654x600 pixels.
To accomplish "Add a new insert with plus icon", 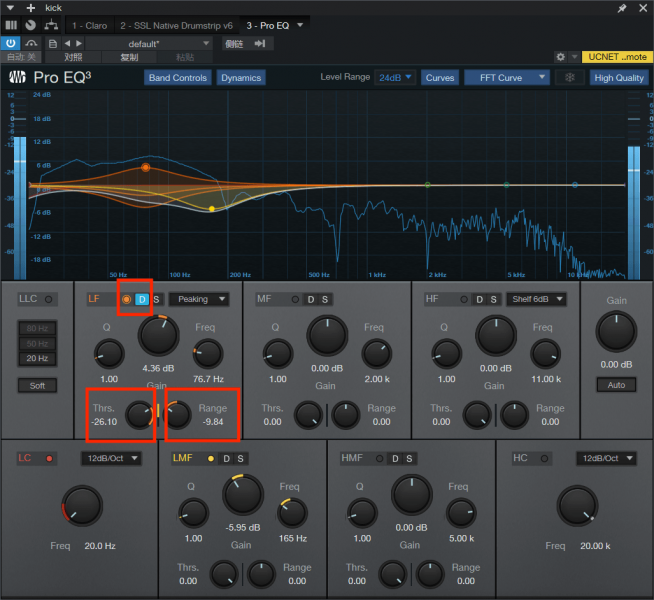I will pos(31,8).
